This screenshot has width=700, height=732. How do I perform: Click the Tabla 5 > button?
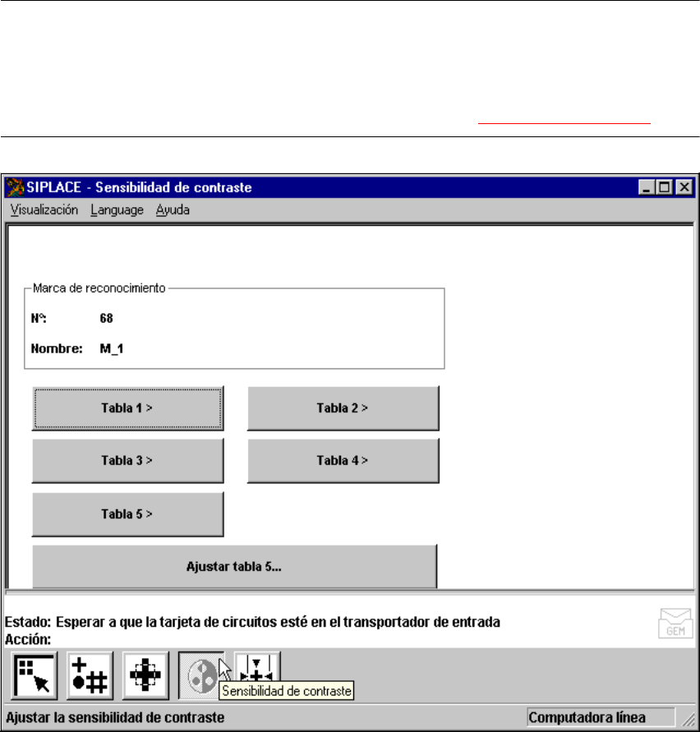point(127,514)
